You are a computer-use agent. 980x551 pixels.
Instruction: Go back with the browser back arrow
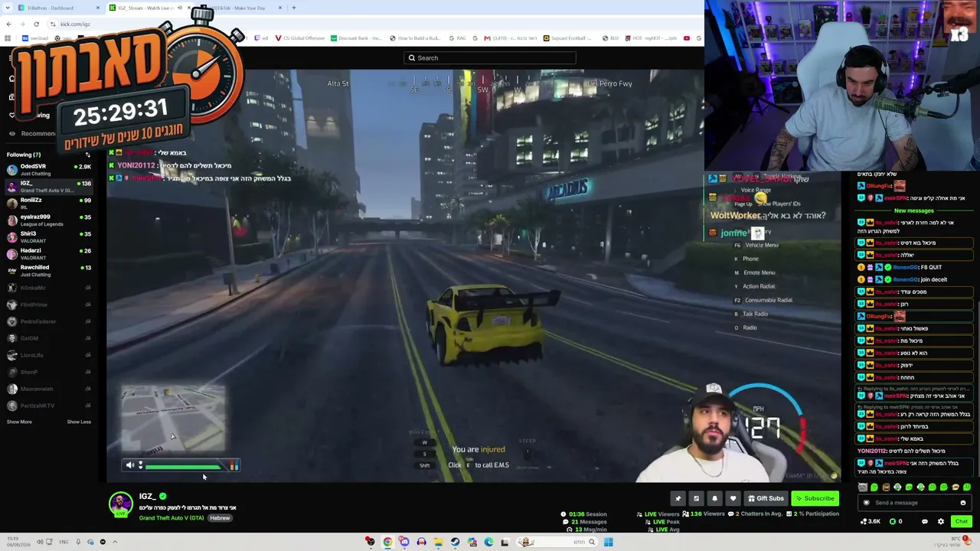coord(8,24)
